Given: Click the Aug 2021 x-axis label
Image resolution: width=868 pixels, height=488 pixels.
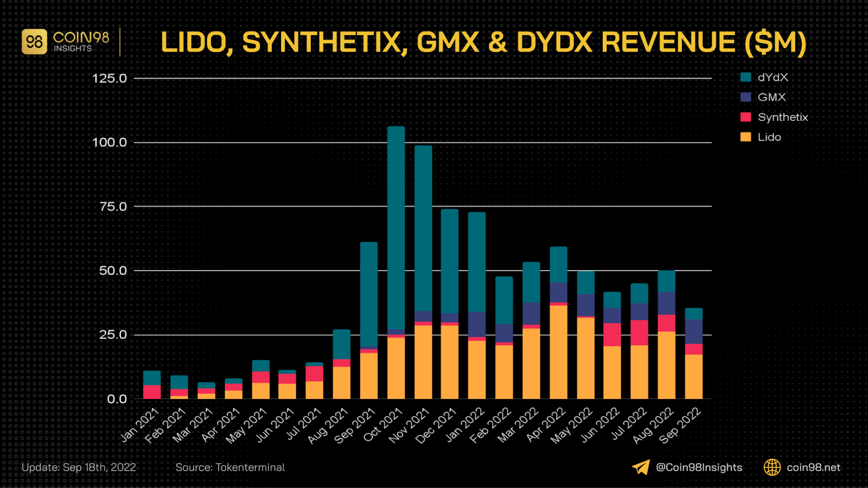Looking at the screenshot, I should pyautogui.click(x=328, y=426).
